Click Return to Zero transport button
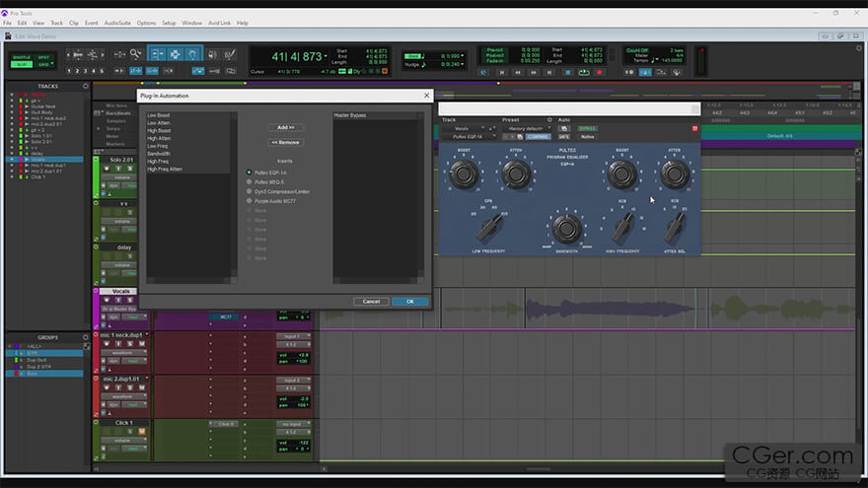 coord(502,73)
